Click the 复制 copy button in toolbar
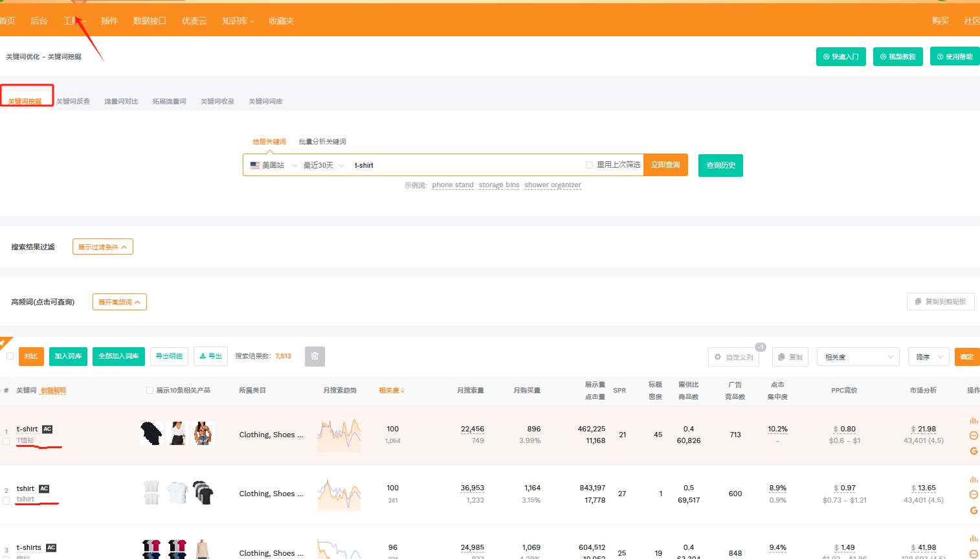This screenshot has height=559, width=980. click(790, 357)
